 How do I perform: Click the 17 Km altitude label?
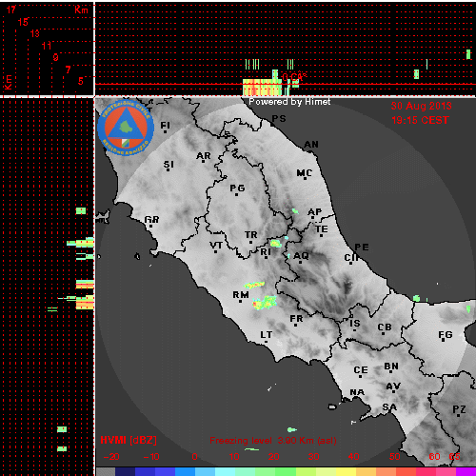point(11,10)
